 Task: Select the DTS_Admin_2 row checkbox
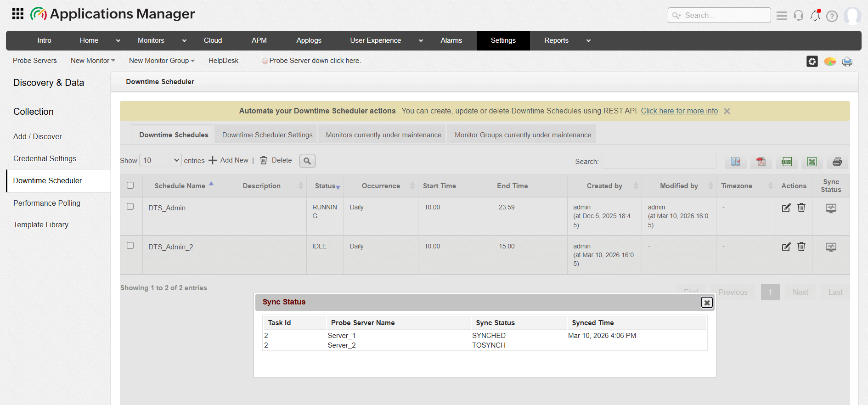tap(130, 246)
